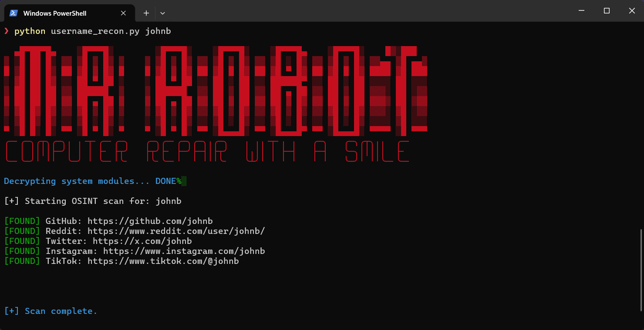Click the red prompt arrow symbol
644x330 pixels.
coord(7,31)
